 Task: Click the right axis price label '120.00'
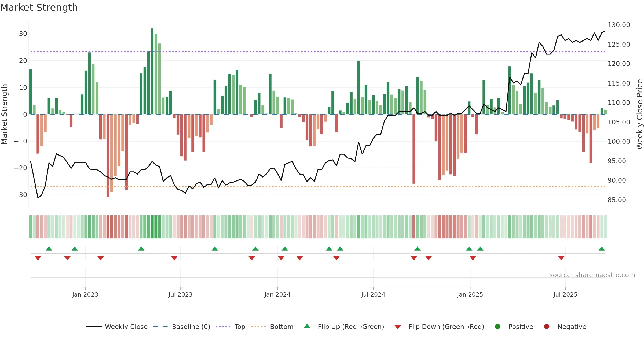(x=619, y=64)
